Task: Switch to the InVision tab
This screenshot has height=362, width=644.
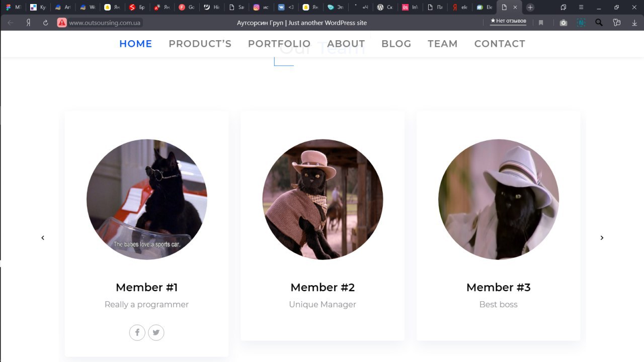Action: click(x=409, y=8)
